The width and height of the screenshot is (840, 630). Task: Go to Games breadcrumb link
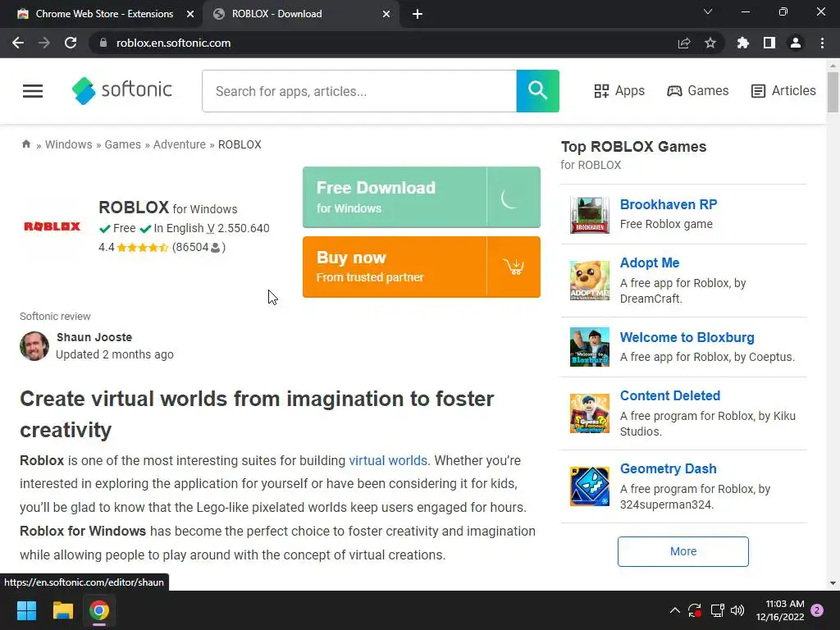pyautogui.click(x=123, y=144)
